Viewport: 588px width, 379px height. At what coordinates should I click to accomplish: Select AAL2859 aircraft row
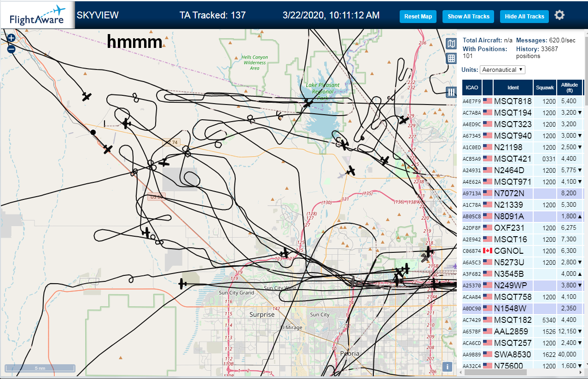(523, 331)
